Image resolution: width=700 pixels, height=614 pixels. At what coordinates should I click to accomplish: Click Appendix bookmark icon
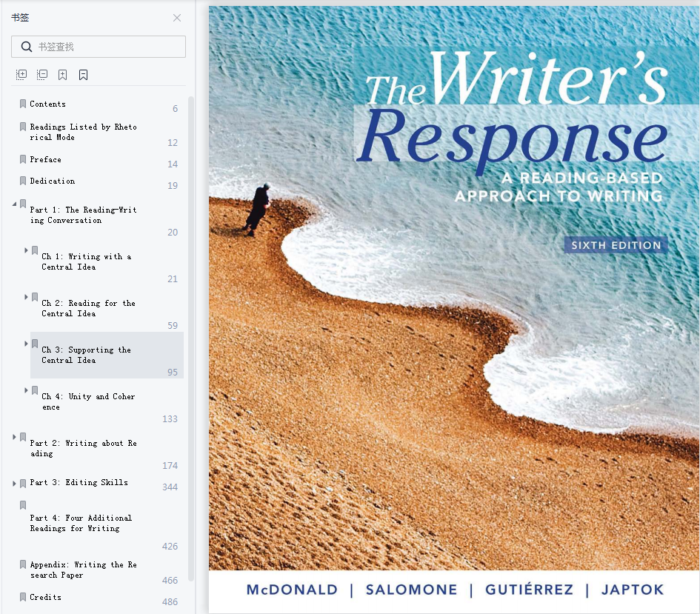tap(23, 564)
